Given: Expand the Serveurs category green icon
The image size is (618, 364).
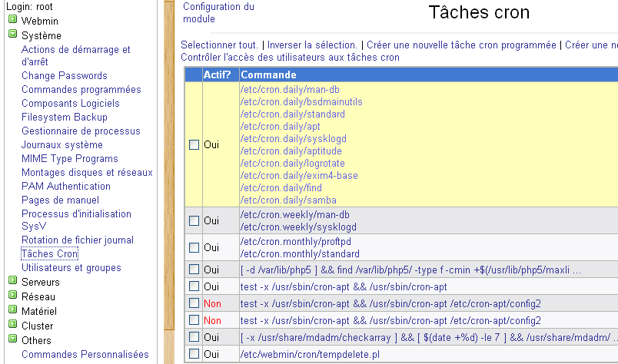Looking at the screenshot, I should [13, 282].
